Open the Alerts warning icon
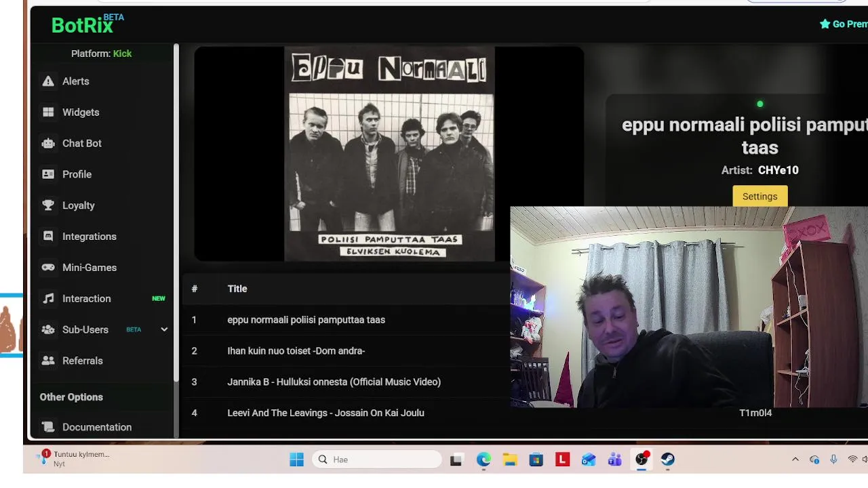868x488 pixels. click(x=48, y=81)
